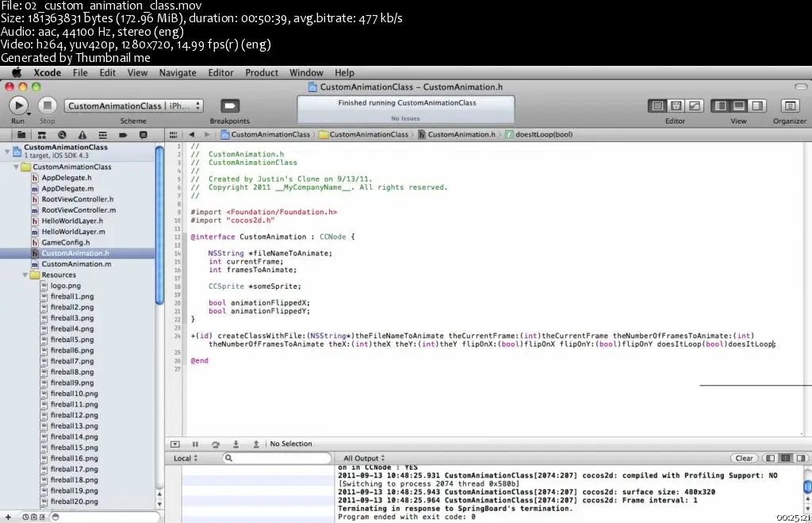Screen dimensions: 812x523
Task: Show the Issue navigator
Action: [x=82, y=135]
